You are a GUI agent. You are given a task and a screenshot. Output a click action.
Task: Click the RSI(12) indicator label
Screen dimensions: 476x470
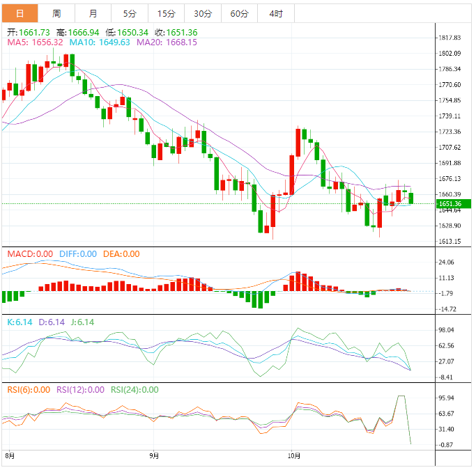coord(80,390)
